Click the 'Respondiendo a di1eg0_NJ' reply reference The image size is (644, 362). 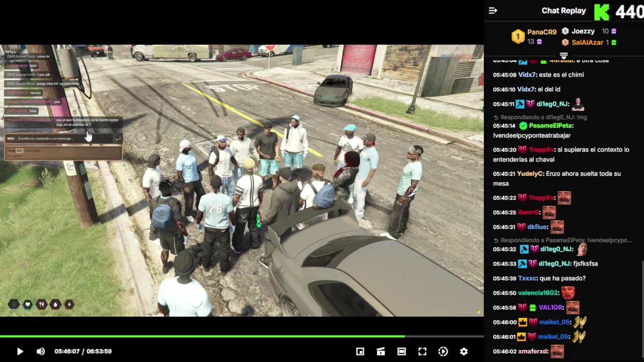(540, 117)
